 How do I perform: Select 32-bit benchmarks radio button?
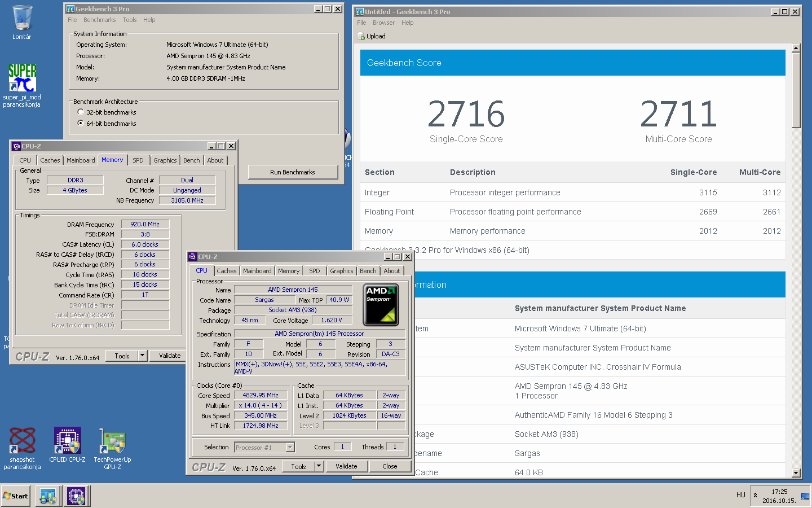[81, 112]
